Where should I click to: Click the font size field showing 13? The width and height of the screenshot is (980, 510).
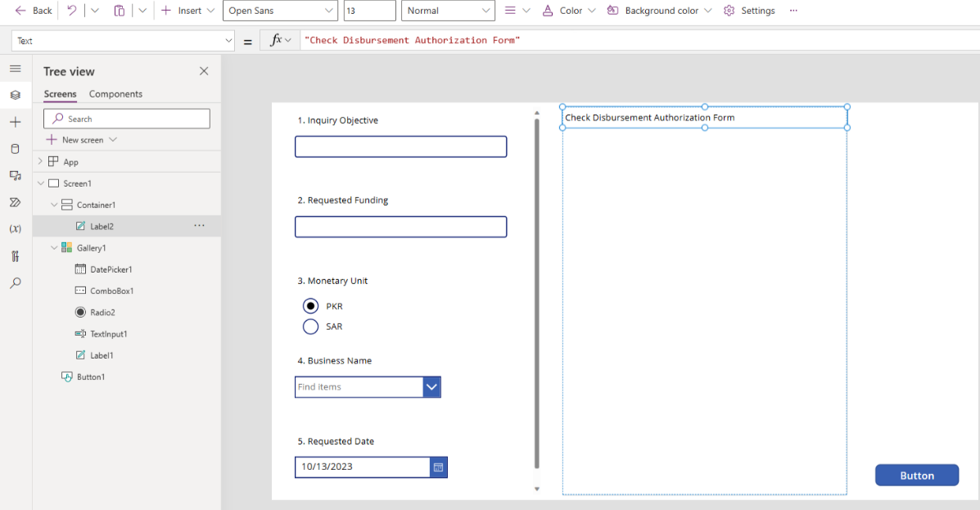369,11
